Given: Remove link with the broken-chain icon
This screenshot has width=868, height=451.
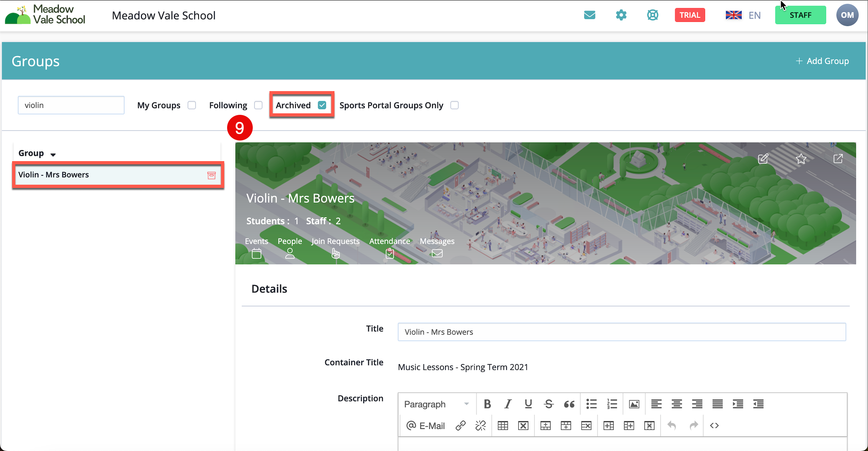Looking at the screenshot, I should click(x=481, y=425).
